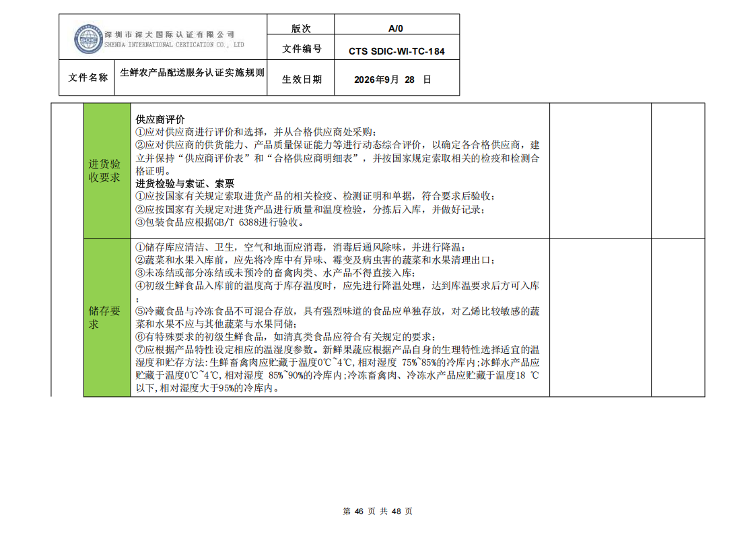Click the bold heading 供应商评价
This screenshot has height=535, width=756.
(x=160, y=119)
